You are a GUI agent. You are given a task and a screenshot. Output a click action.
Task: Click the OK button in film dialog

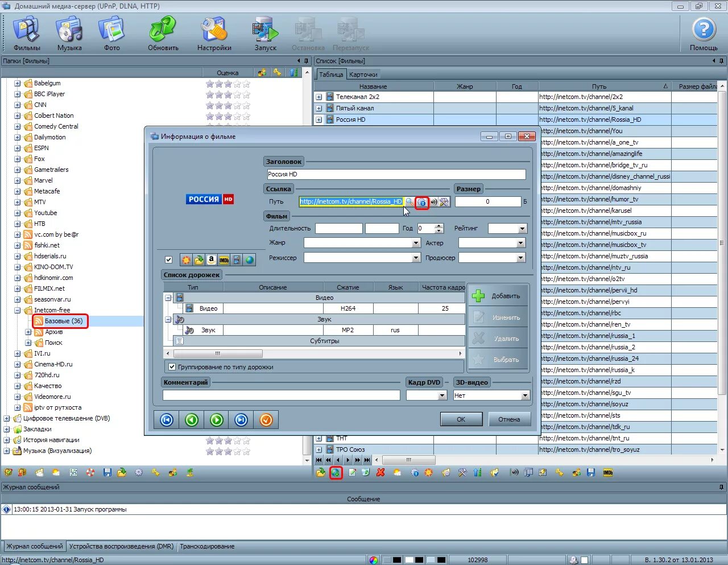[x=461, y=419]
